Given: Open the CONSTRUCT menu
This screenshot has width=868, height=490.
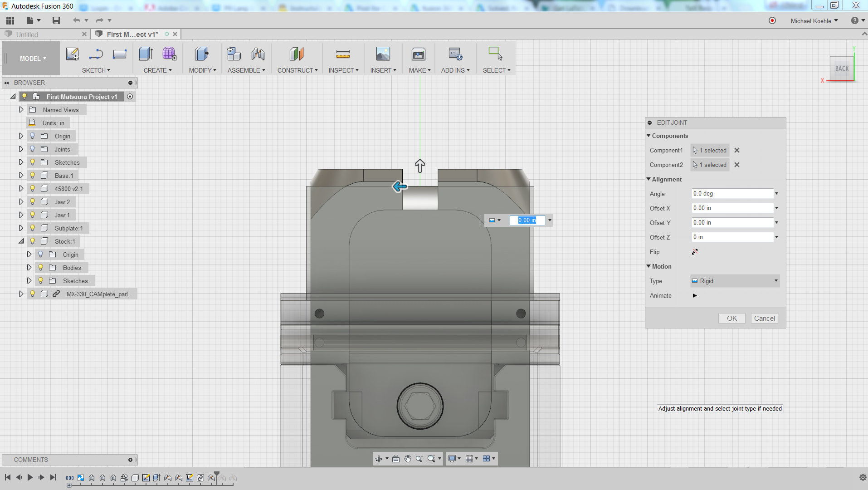Looking at the screenshot, I should [297, 70].
